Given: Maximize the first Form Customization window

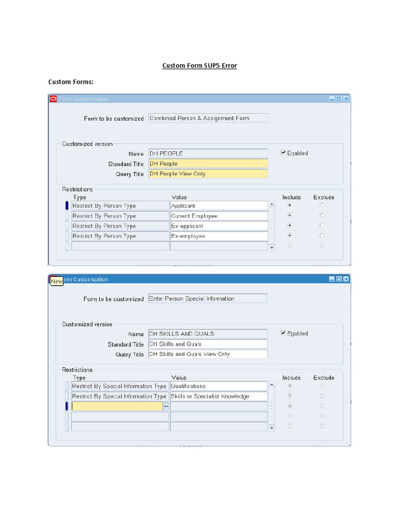Looking at the screenshot, I should [339, 99].
